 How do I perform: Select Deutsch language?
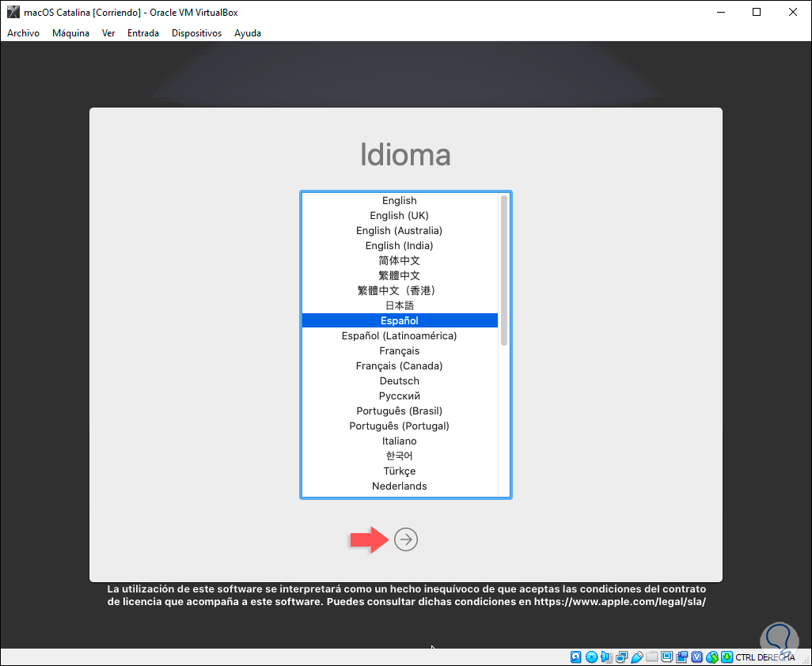399,380
